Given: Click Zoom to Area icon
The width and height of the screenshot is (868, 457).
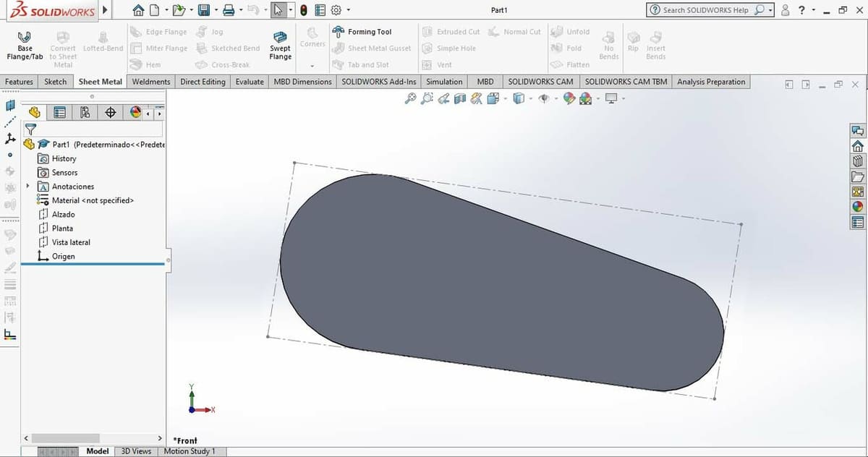Looking at the screenshot, I should 427,98.
